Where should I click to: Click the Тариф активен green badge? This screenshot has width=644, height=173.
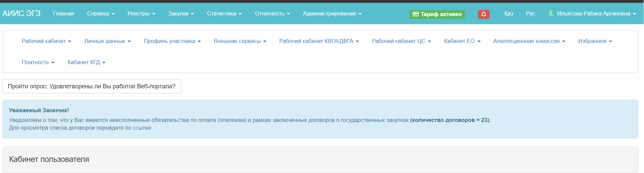(437, 14)
